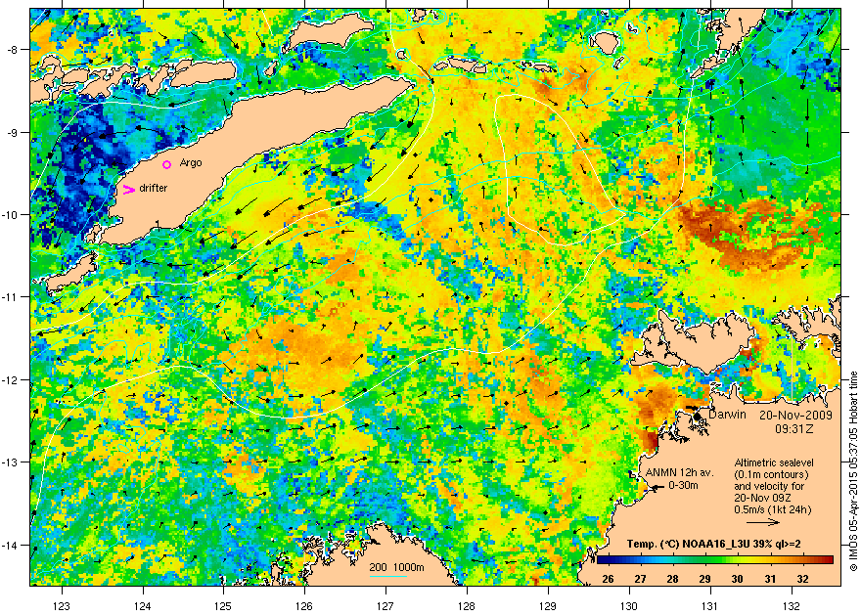
Task: Click the colorbar value '27'
Action: [640, 579]
